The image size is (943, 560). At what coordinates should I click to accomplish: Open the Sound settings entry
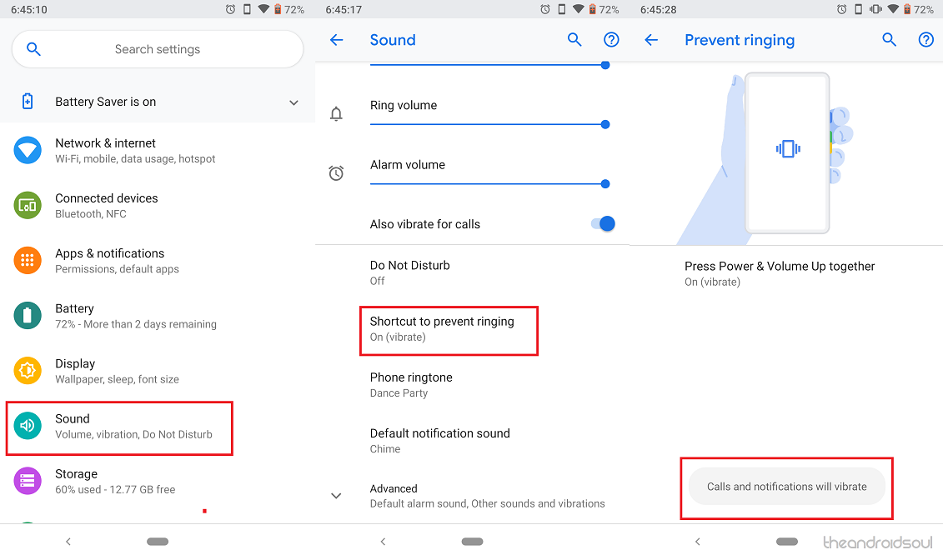(x=118, y=427)
